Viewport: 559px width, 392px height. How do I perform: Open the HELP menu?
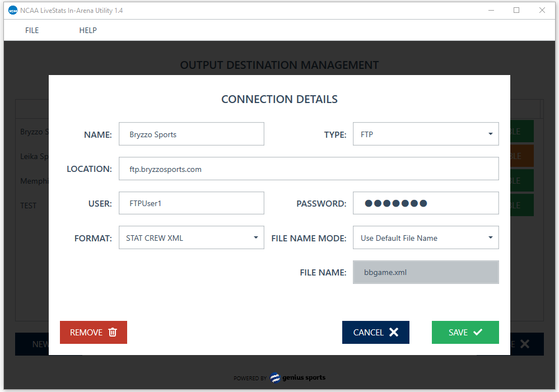(88, 30)
